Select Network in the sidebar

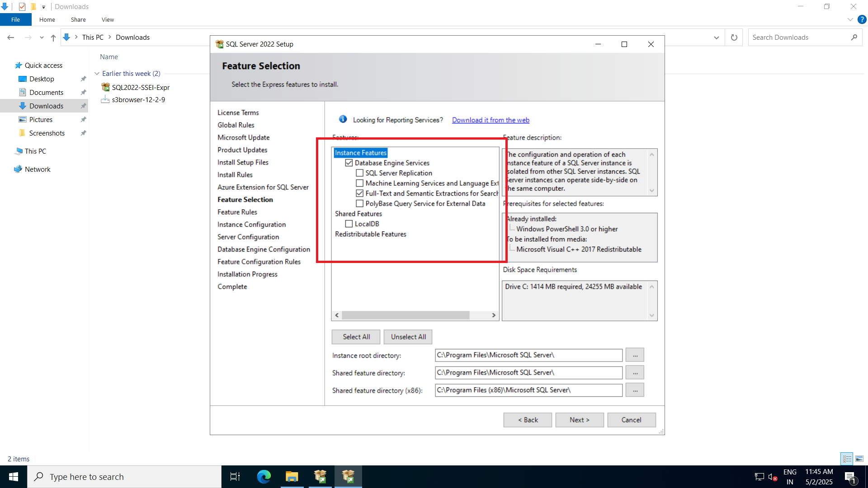(37, 169)
